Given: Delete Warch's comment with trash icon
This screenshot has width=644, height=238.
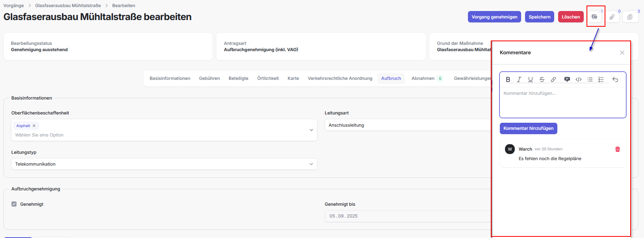Looking at the screenshot, I should click(617, 149).
